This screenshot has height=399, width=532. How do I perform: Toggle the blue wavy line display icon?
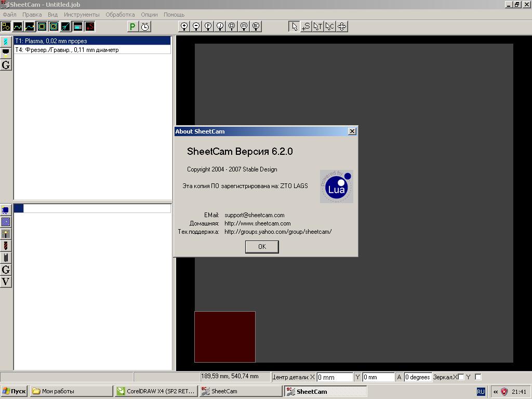coord(30,26)
